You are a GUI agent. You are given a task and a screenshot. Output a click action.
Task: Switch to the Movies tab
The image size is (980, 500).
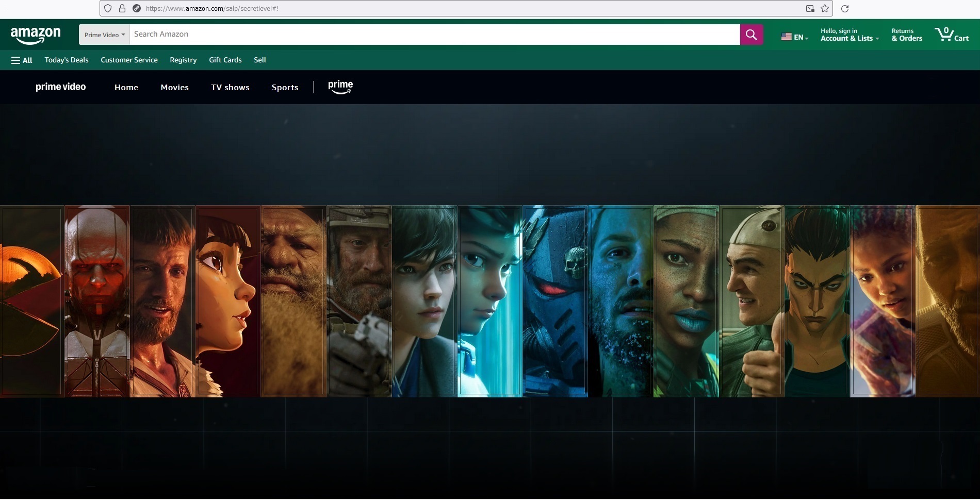click(174, 88)
